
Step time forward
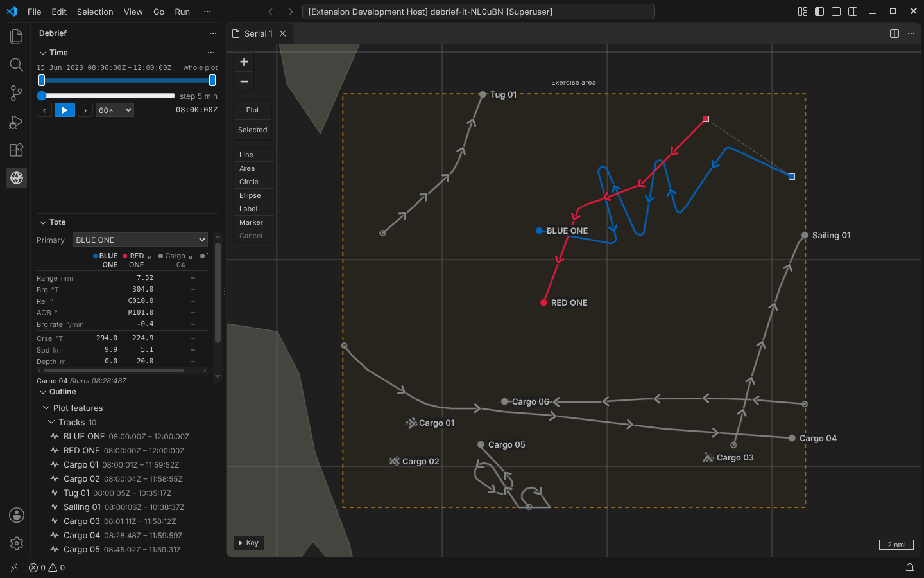click(85, 110)
